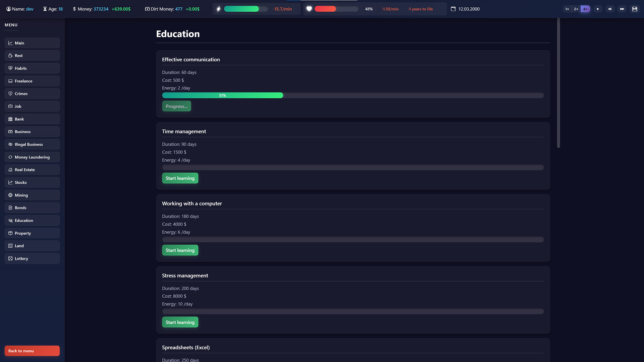Mute the game sound
644x362 pixels.
[610, 9]
